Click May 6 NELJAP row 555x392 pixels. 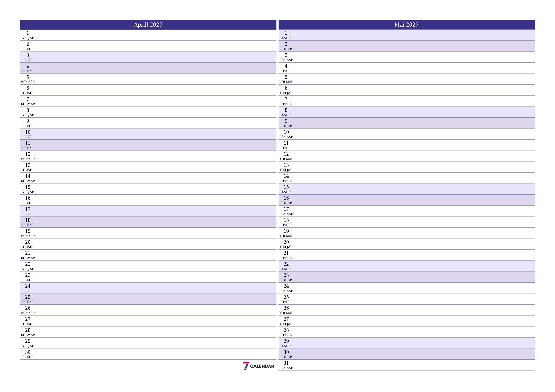point(407,90)
